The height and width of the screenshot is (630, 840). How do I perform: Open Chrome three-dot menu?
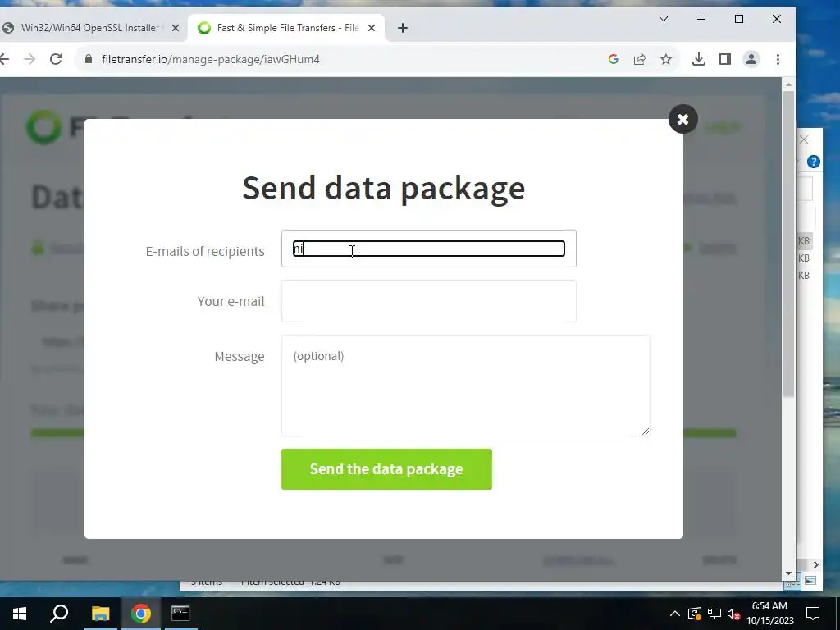tap(778, 59)
